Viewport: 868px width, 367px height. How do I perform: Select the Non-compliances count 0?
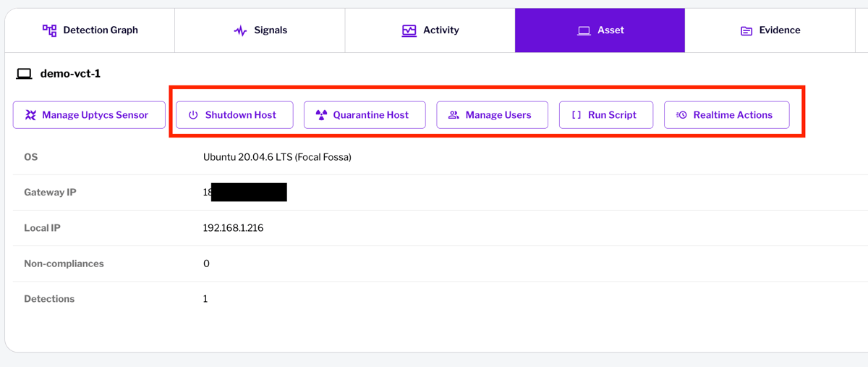point(206,263)
